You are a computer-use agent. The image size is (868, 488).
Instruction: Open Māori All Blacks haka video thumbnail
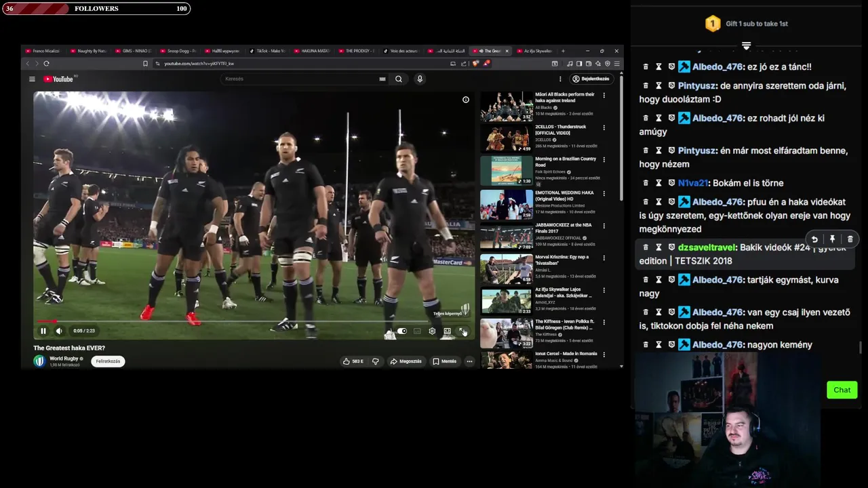pos(507,106)
